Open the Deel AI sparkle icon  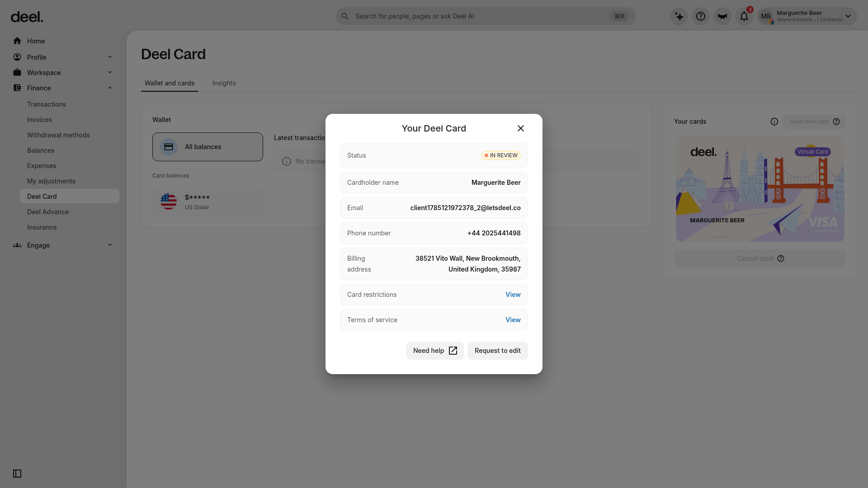679,16
